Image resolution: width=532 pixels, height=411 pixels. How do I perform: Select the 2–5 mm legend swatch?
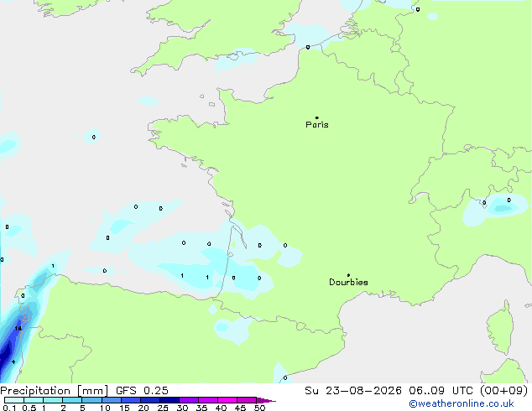coord(72,400)
